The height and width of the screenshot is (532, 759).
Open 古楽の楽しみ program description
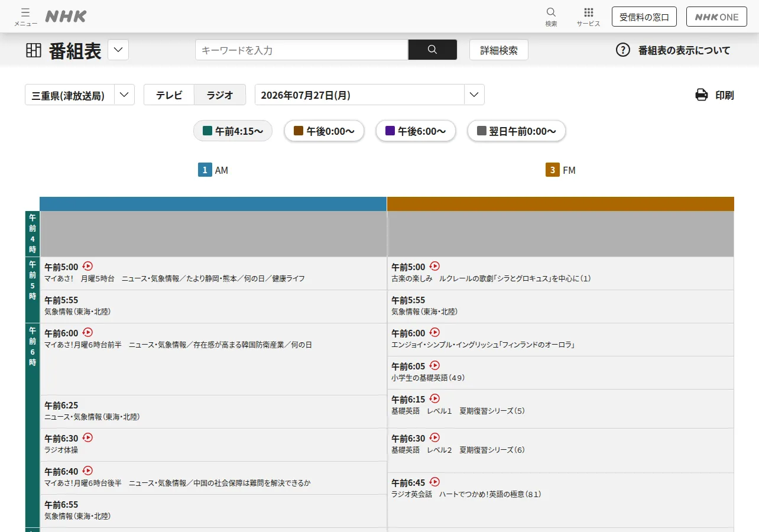coord(491,278)
